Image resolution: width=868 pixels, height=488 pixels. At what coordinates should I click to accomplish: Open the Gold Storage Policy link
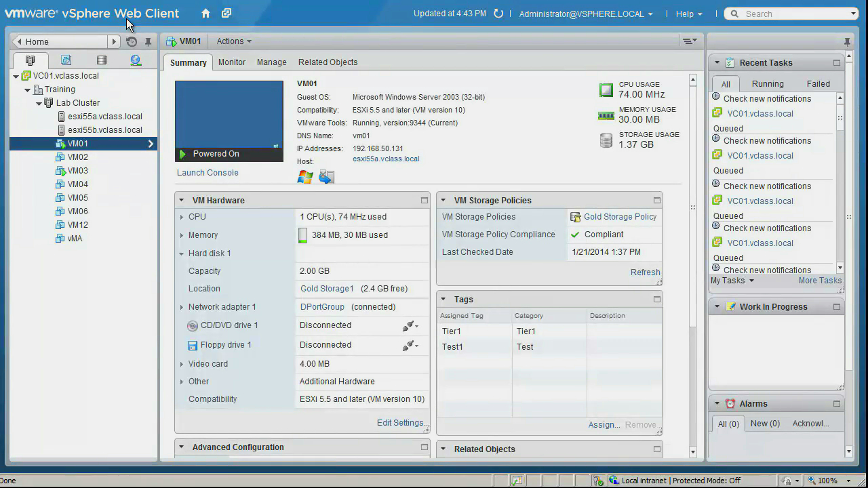pyautogui.click(x=620, y=217)
